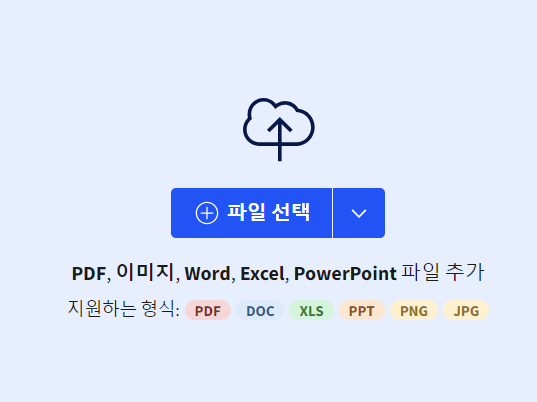Image resolution: width=537 pixels, height=402 pixels.
Task: Click the JPG format badge
Action: 466,311
